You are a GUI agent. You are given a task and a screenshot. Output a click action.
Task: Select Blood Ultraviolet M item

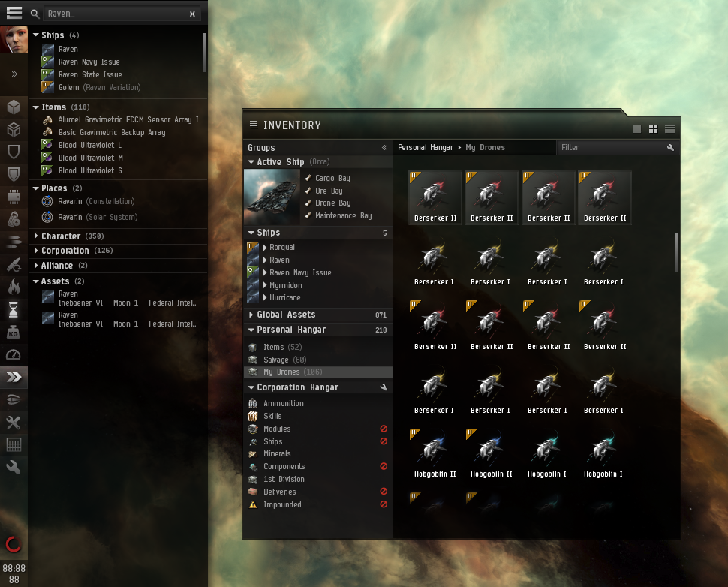coord(91,158)
